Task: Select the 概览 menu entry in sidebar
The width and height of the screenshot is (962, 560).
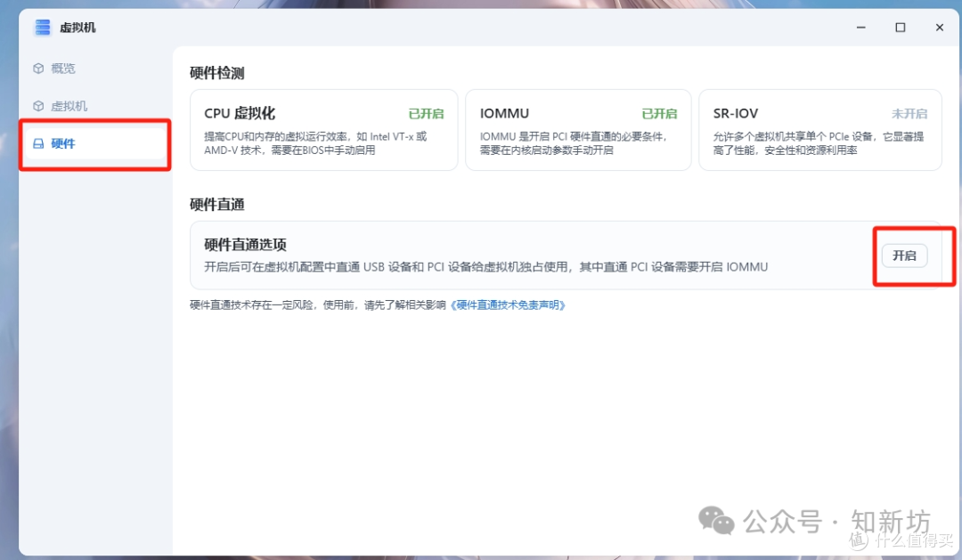Action: (x=61, y=68)
